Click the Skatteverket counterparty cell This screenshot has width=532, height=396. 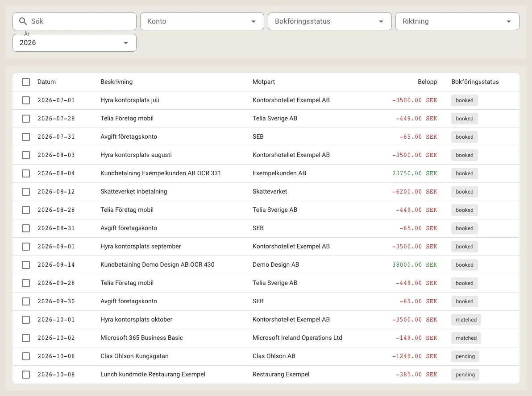(x=270, y=192)
